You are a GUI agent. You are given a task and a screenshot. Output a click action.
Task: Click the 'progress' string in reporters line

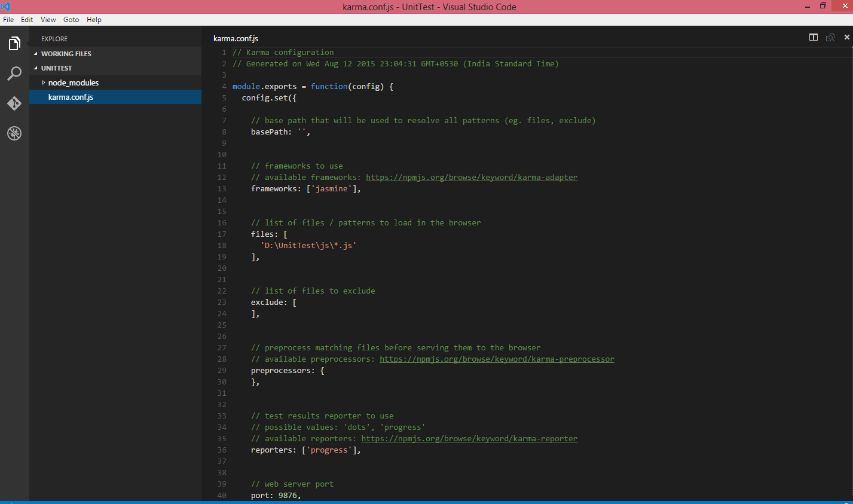(x=329, y=450)
